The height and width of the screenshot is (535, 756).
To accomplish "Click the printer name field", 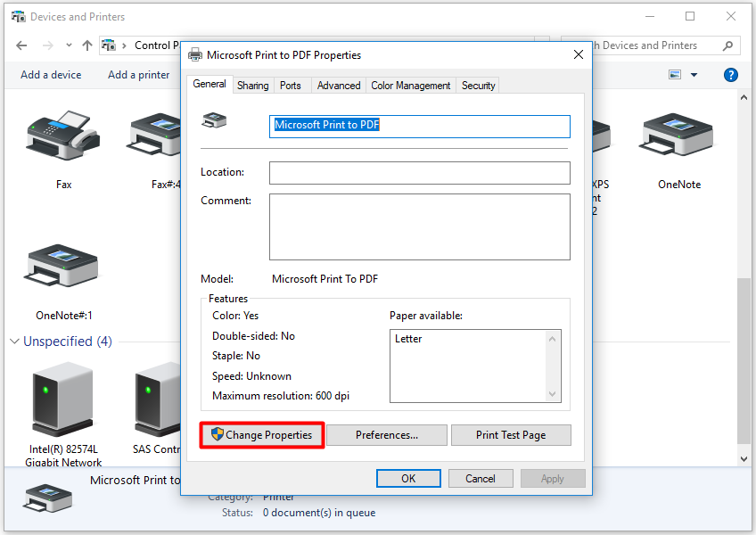I will 420,126.
